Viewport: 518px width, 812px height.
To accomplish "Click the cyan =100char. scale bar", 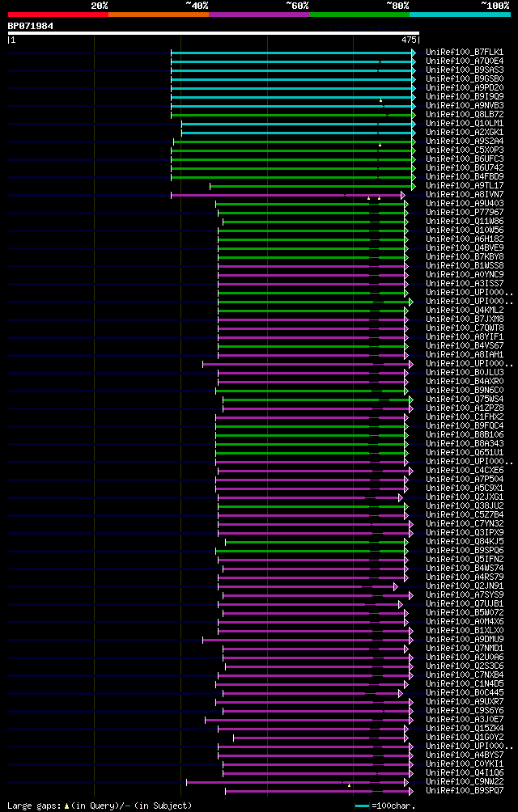I will [362, 806].
